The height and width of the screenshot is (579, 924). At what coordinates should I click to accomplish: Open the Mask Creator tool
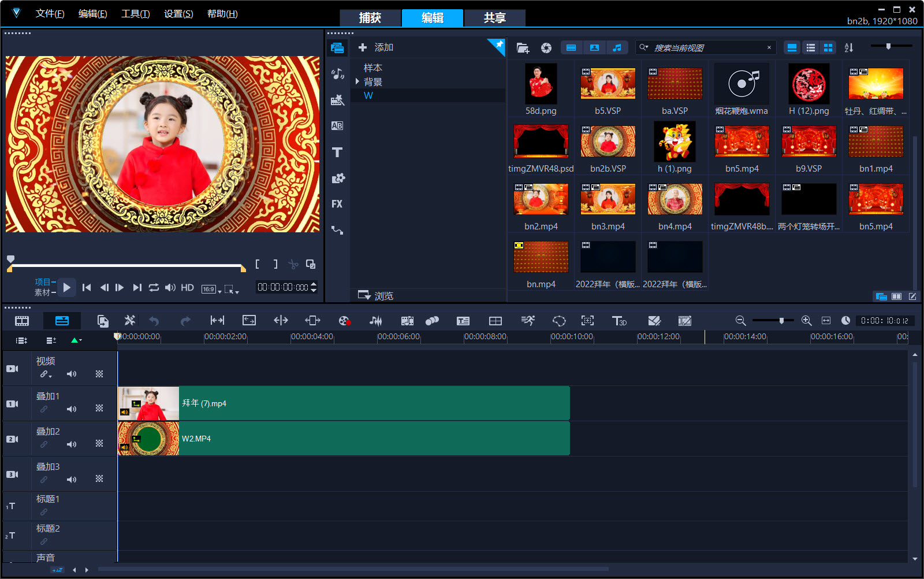click(559, 321)
